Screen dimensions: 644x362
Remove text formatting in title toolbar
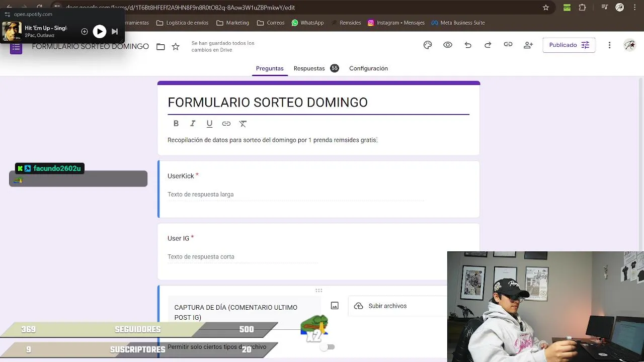click(243, 123)
